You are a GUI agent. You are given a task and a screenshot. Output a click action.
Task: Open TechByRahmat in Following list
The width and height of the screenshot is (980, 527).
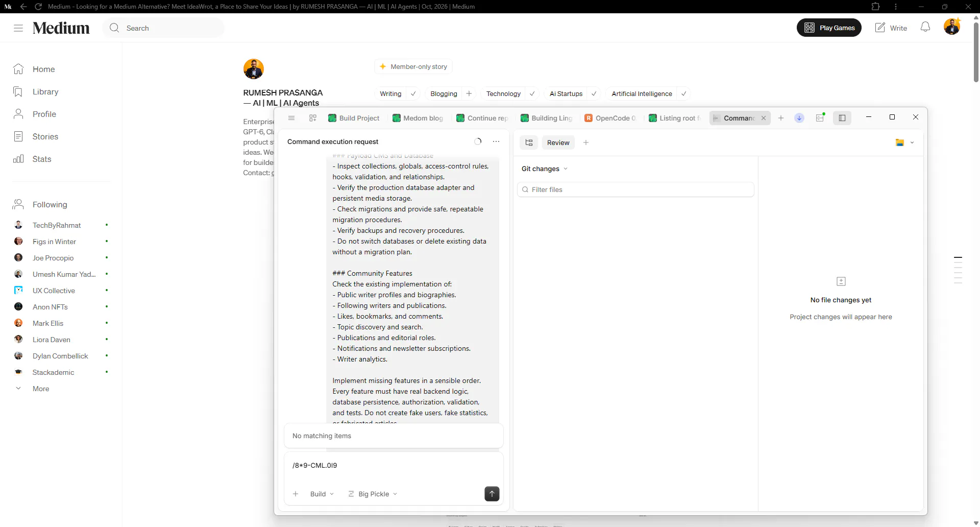pos(57,225)
